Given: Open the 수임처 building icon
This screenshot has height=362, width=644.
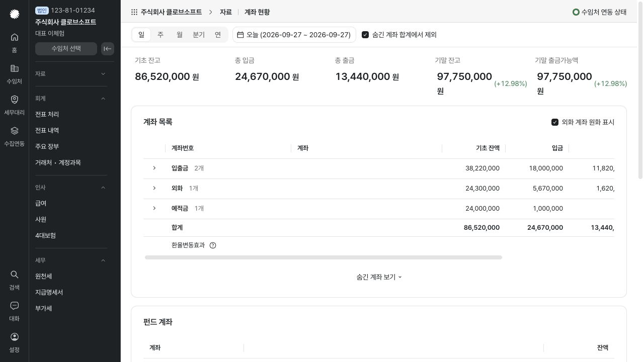Looking at the screenshot, I should tap(15, 68).
